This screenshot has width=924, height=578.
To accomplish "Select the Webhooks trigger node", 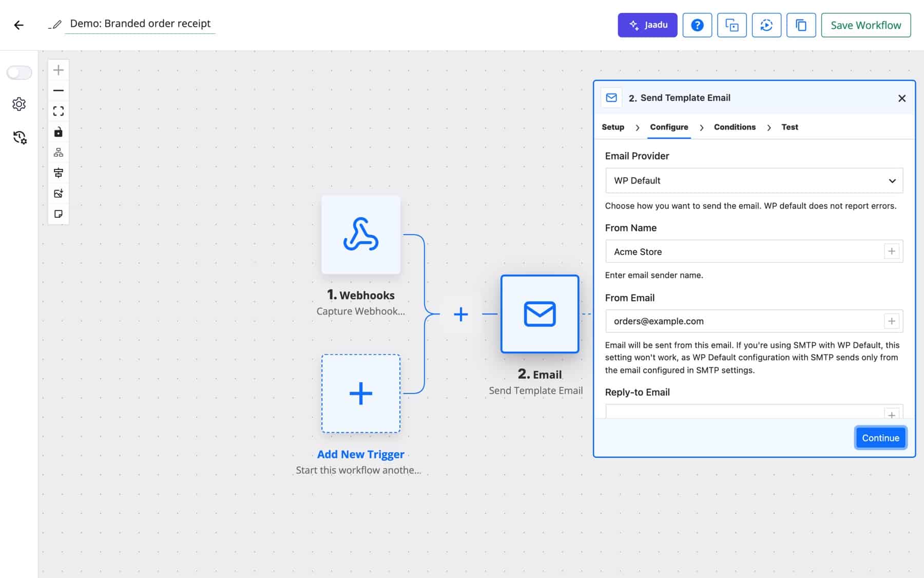I will (x=361, y=234).
